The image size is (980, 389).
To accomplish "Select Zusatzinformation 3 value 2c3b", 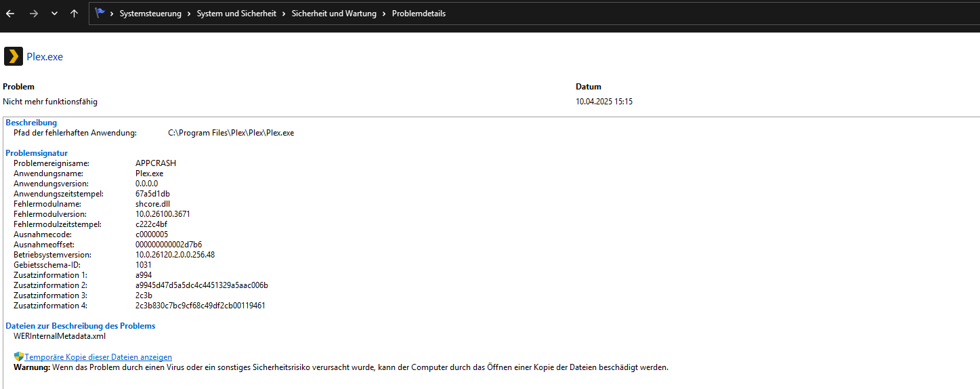I will coord(144,295).
